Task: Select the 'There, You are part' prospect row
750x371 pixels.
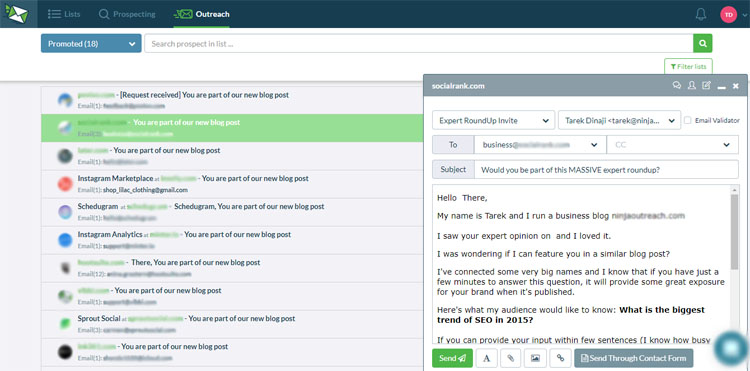Action: (x=232, y=268)
